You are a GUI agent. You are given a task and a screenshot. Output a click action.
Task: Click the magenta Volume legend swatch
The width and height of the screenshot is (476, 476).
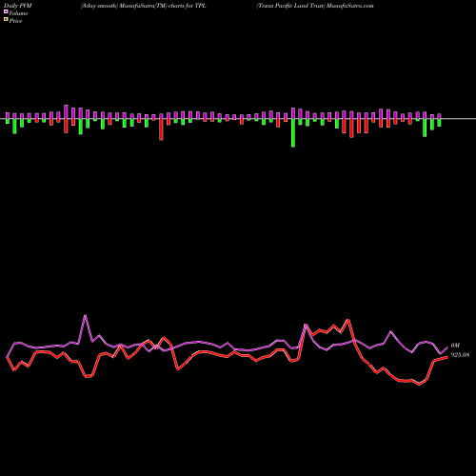[6, 12]
